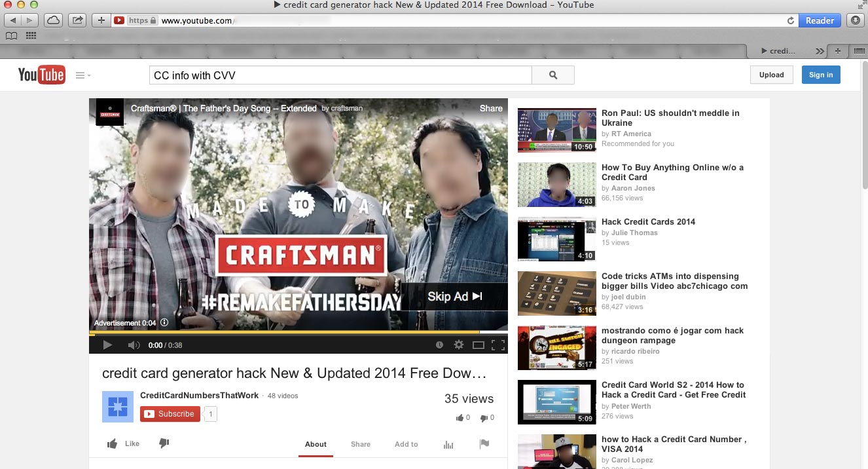Click the Safari iCloud tabs icon
This screenshot has height=469, width=868.
53,20
